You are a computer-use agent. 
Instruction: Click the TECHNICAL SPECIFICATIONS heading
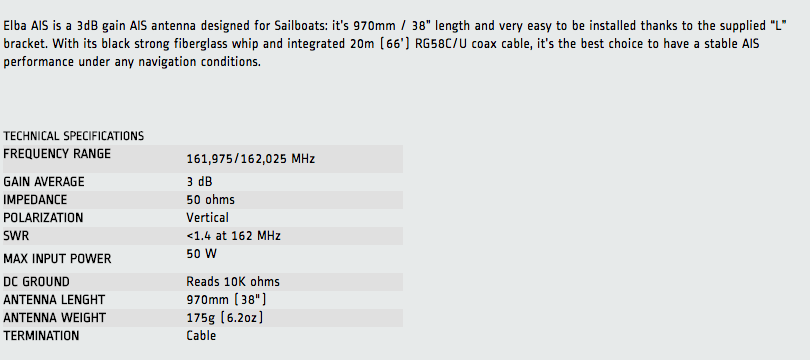click(73, 136)
